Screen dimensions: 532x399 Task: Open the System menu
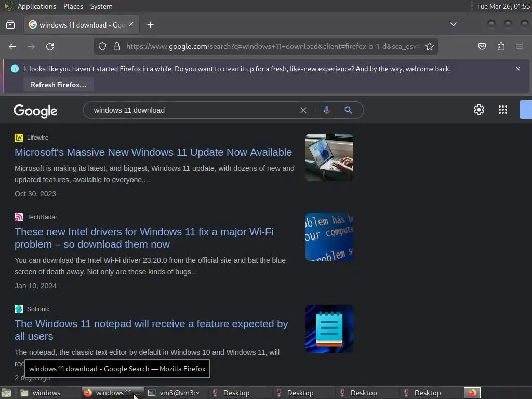click(101, 6)
